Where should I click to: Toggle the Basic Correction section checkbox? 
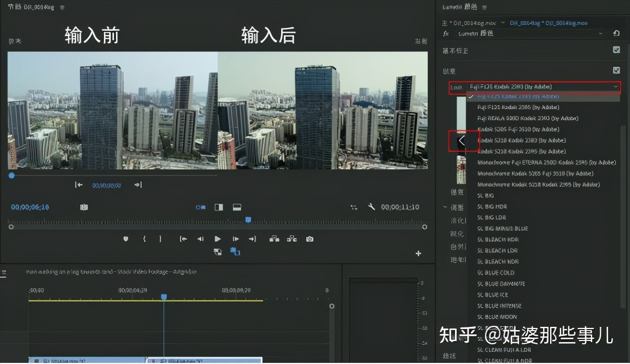[616, 50]
